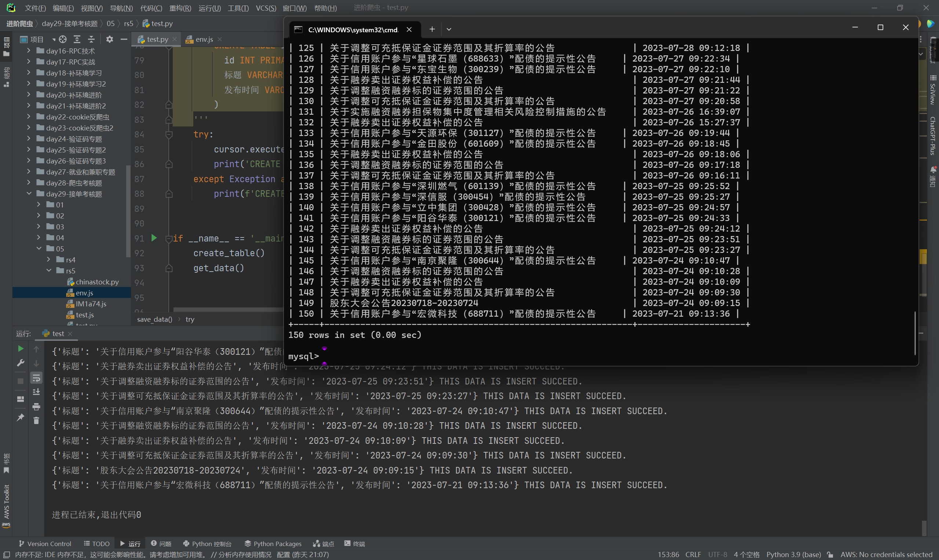Click the restore layout icon in Run panel

click(x=21, y=399)
